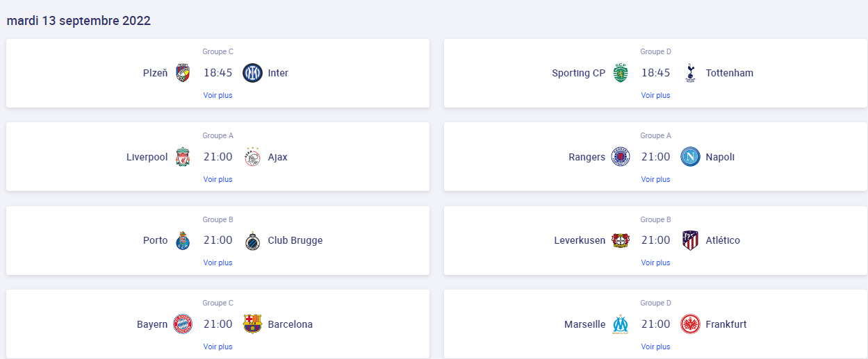Click the Porto team name
Image resolution: width=868 pixels, height=359 pixels.
tap(156, 240)
